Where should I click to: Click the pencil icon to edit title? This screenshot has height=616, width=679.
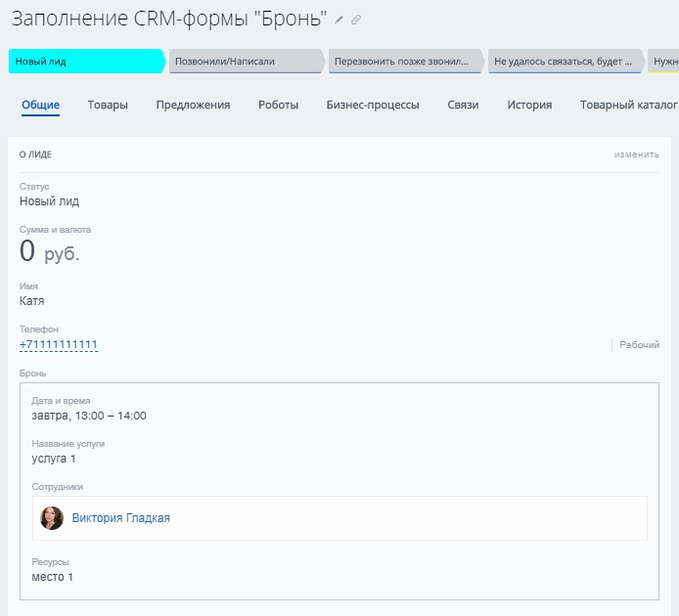coord(339,20)
